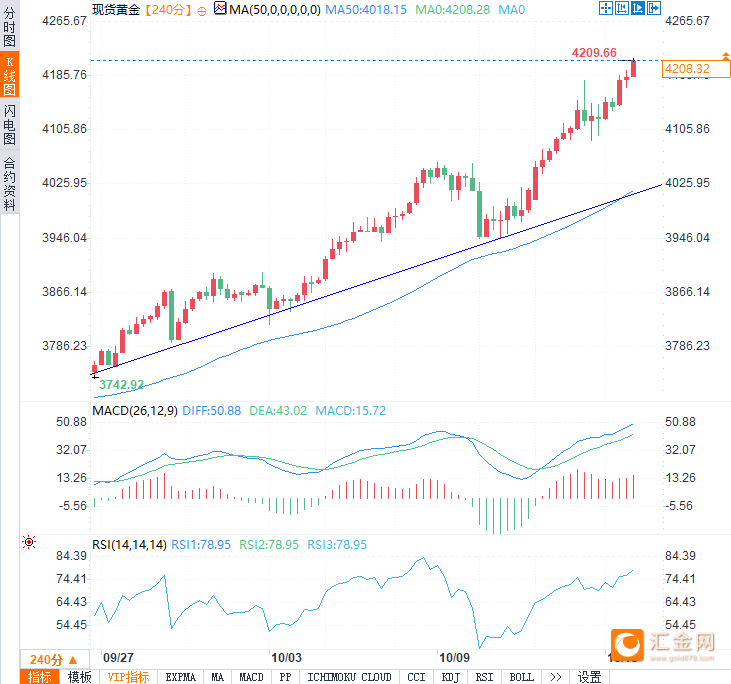Open the 设置 settings button

(589, 677)
